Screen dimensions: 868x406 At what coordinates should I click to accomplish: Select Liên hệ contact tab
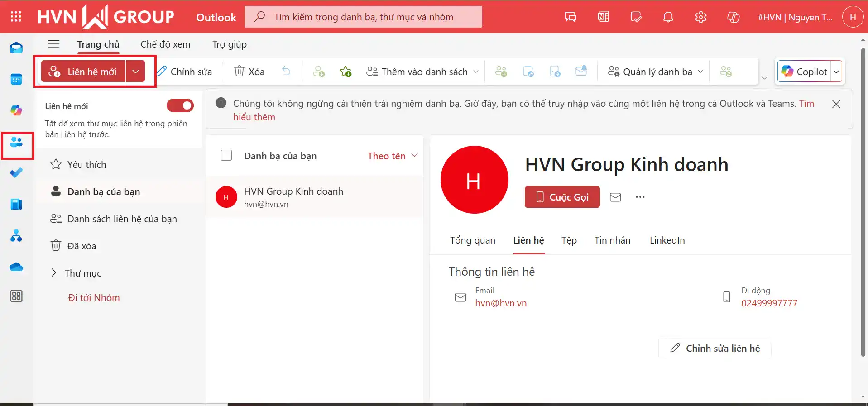coord(528,240)
